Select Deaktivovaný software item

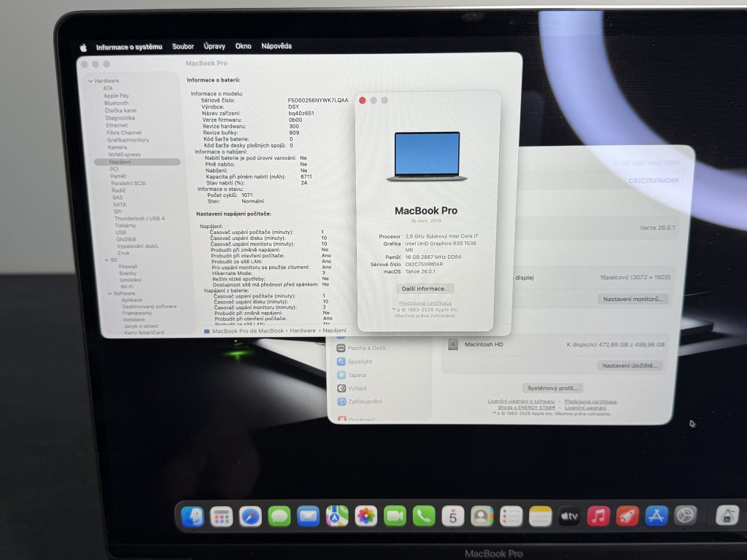click(x=149, y=307)
